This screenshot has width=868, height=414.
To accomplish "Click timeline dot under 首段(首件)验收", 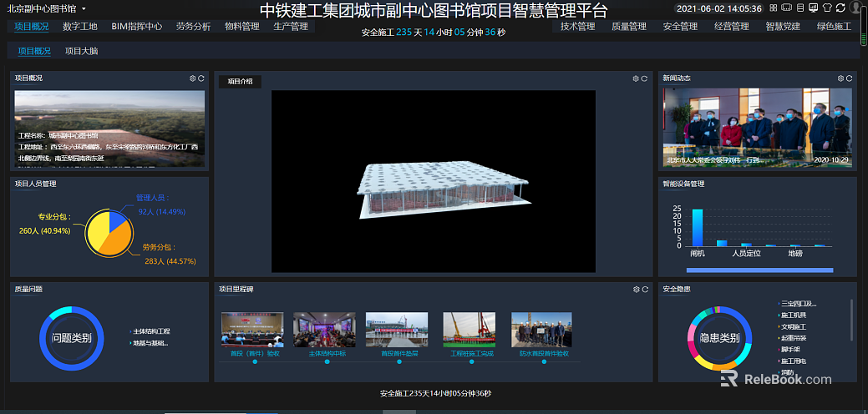I will (255, 361).
